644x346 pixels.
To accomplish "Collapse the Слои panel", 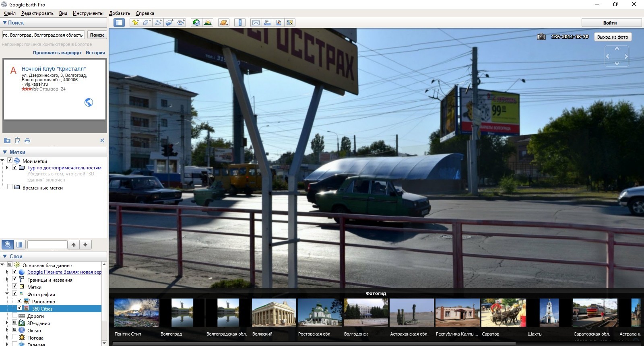I will pyautogui.click(x=5, y=256).
